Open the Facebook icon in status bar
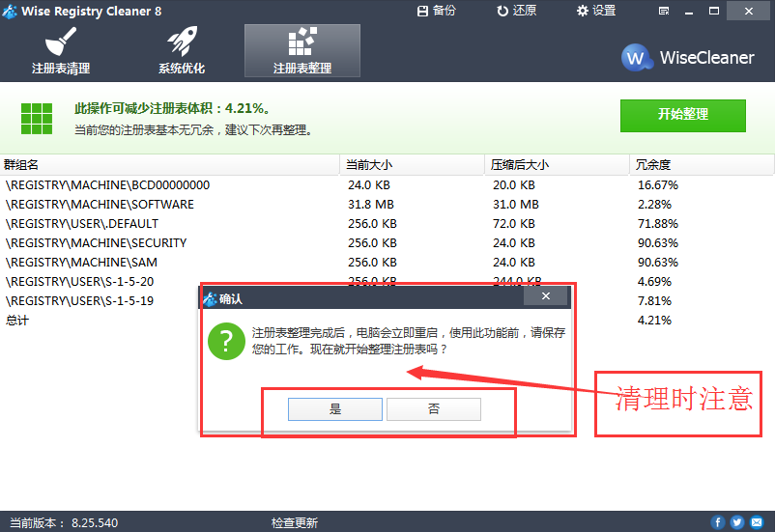The width and height of the screenshot is (775, 532). tap(718, 522)
